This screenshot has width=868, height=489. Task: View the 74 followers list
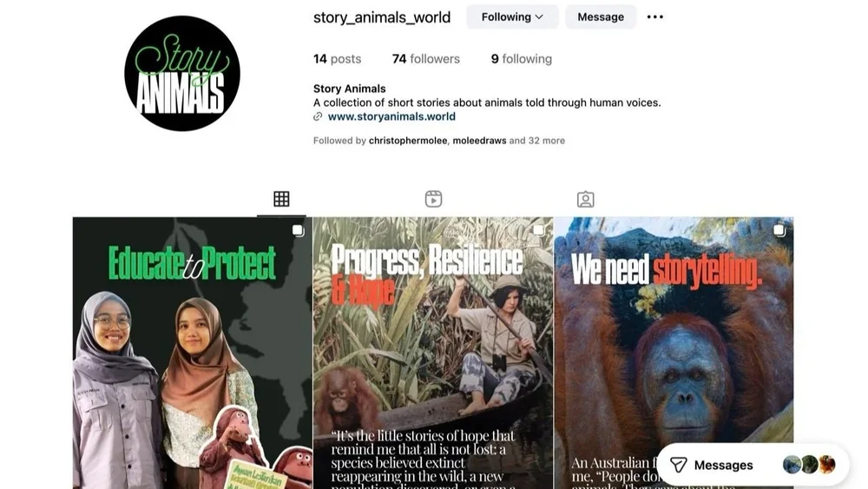(x=425, y=59)
